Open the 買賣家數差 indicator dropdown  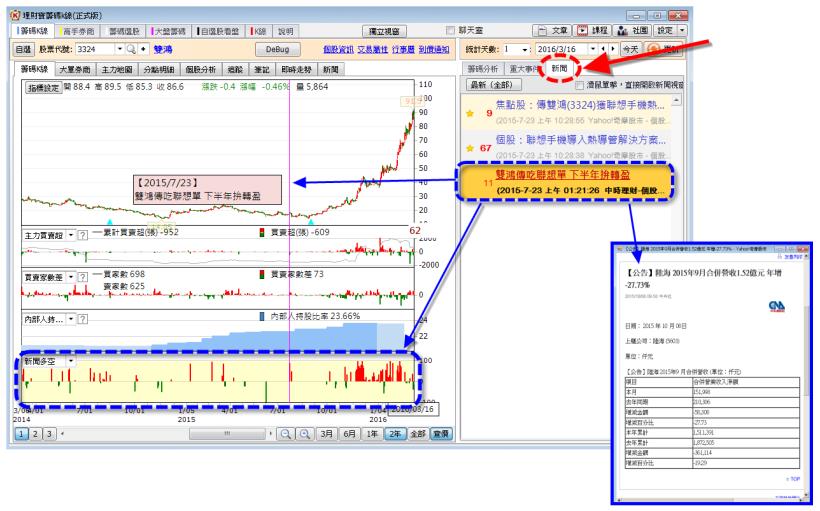pos(71,277)
